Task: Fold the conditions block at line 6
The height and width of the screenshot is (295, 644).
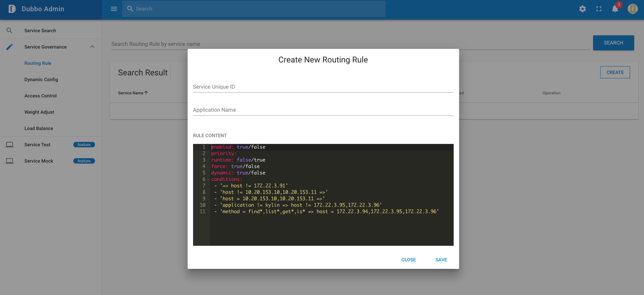Action: click(x=208, y=179)
